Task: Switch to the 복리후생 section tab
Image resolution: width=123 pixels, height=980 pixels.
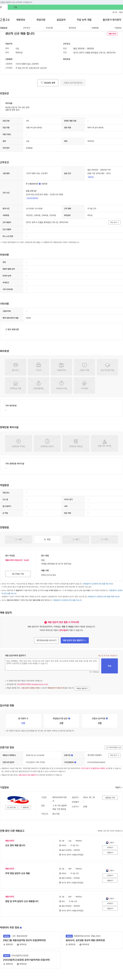Action: pos(72,28)
